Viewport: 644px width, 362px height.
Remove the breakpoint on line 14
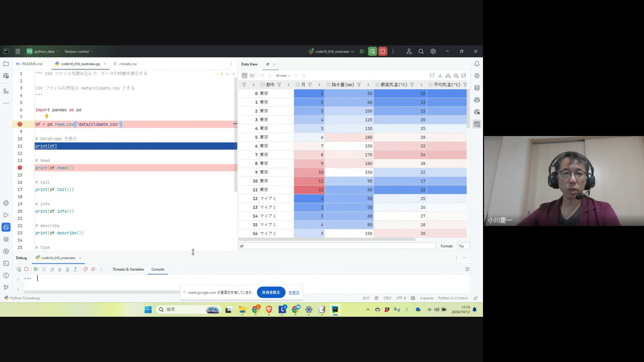(20, 168)
